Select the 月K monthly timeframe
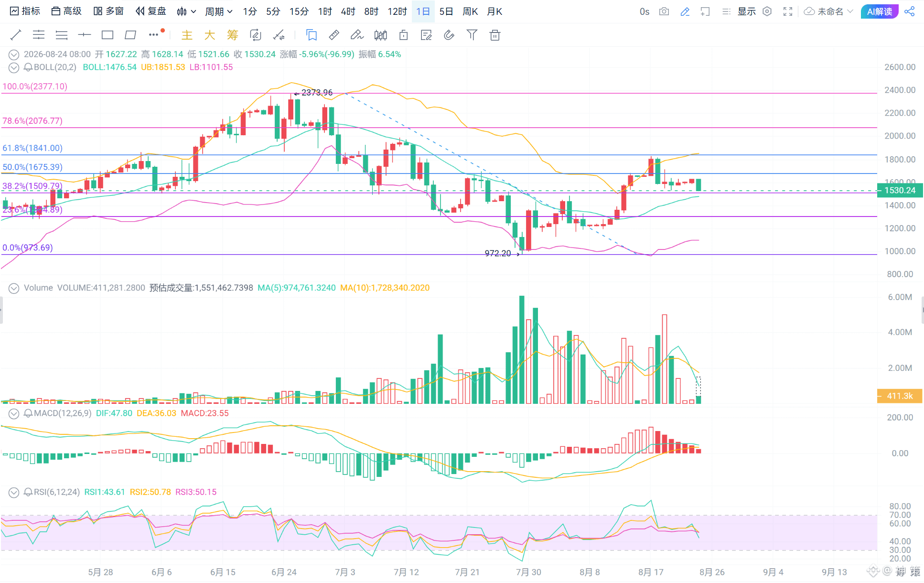 pos(494,11)
